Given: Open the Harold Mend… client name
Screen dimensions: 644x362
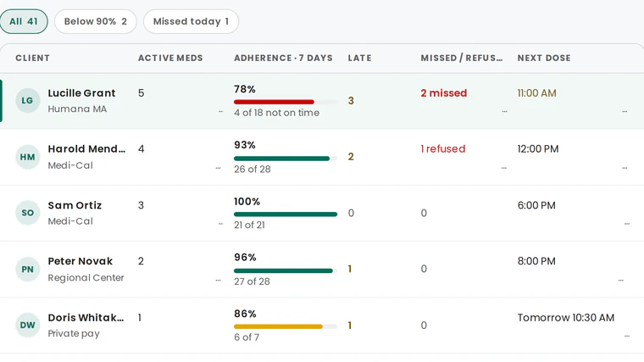Looking at the screenshot, I should point(86,148).
